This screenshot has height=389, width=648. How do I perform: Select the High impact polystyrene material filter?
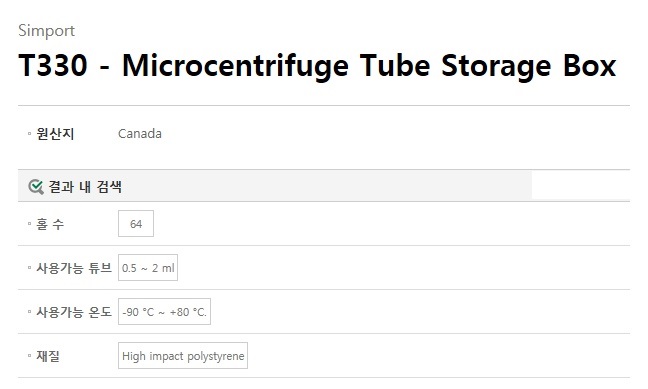(x=183, y=356)
